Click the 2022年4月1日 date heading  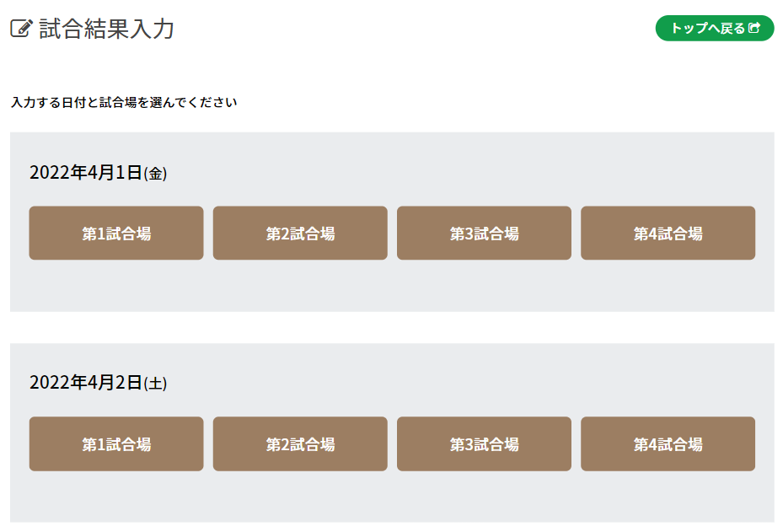[85, 173]
